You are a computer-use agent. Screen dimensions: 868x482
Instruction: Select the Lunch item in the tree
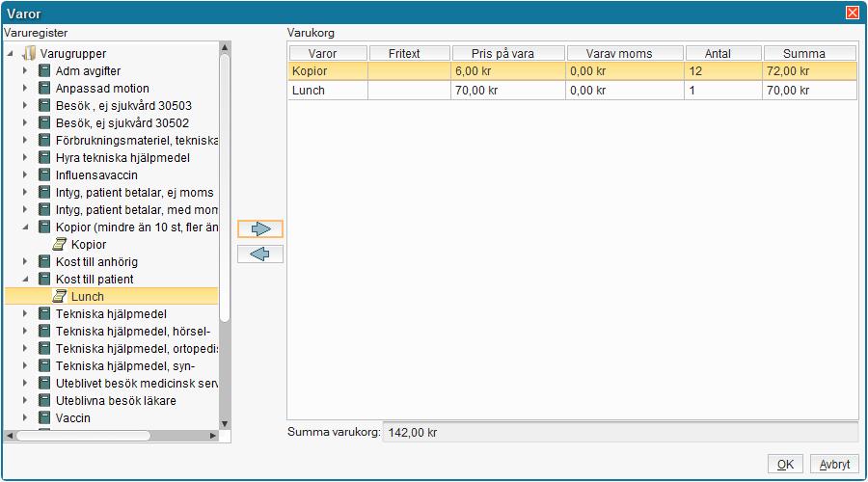click(x=88, y=297)
